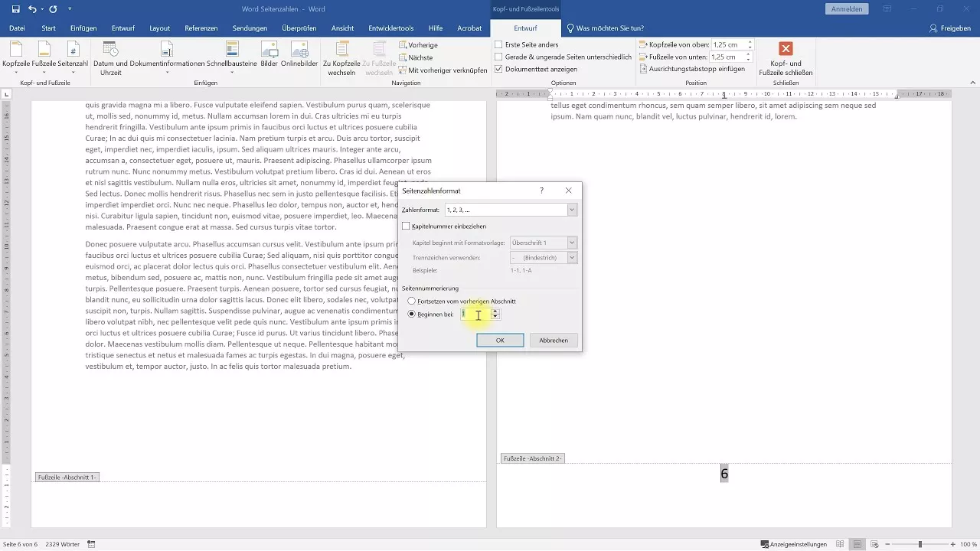Confirm the dialog with OK
This screenshot has width=980, height=551.
[500, 340]
